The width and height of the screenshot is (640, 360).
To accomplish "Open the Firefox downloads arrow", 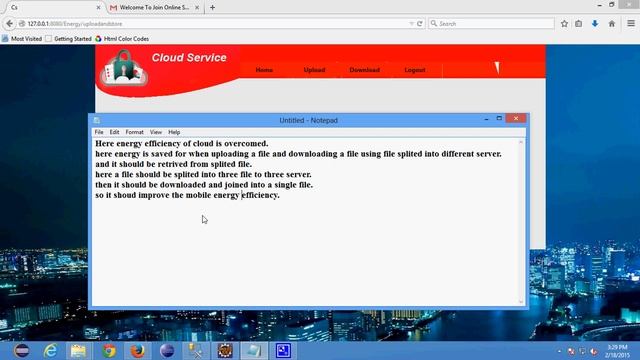I will (595, 24).
